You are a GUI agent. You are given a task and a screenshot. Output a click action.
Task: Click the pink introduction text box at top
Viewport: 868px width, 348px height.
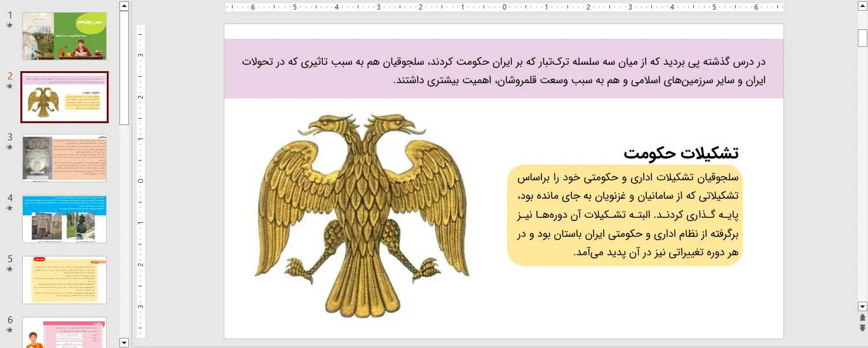click(x=504, y=69)
